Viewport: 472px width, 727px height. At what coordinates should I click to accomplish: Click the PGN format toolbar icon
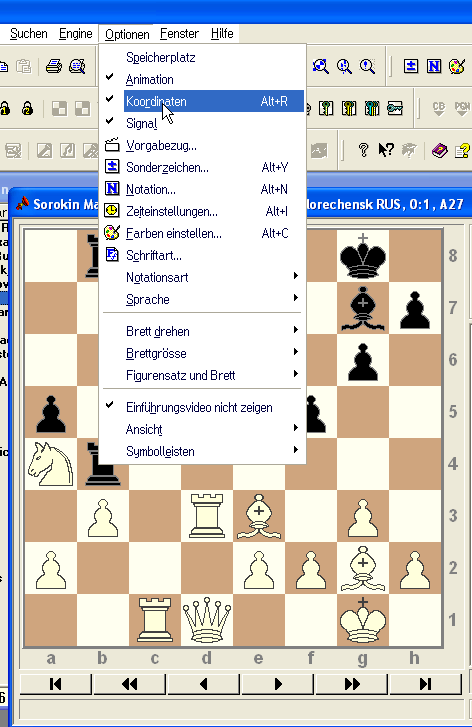coord(462,108)
